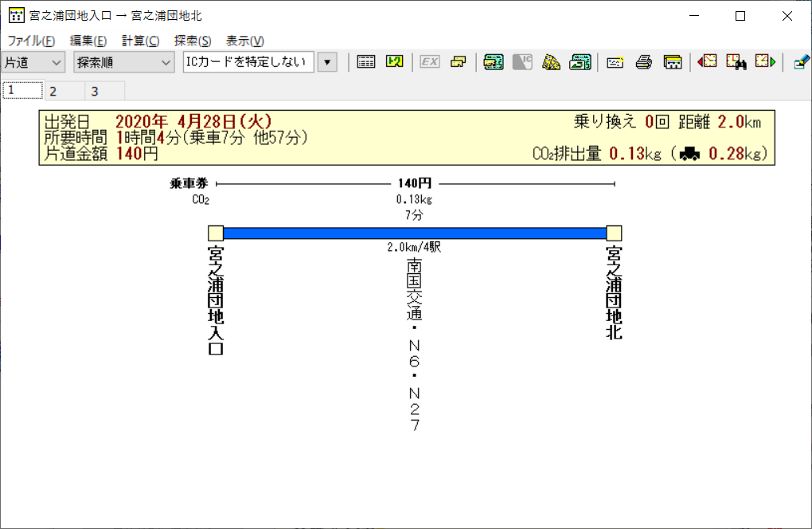This screenshot has height=529, width=812.
Task: Click the green commuter pass icon
Action: click(494, 62)
